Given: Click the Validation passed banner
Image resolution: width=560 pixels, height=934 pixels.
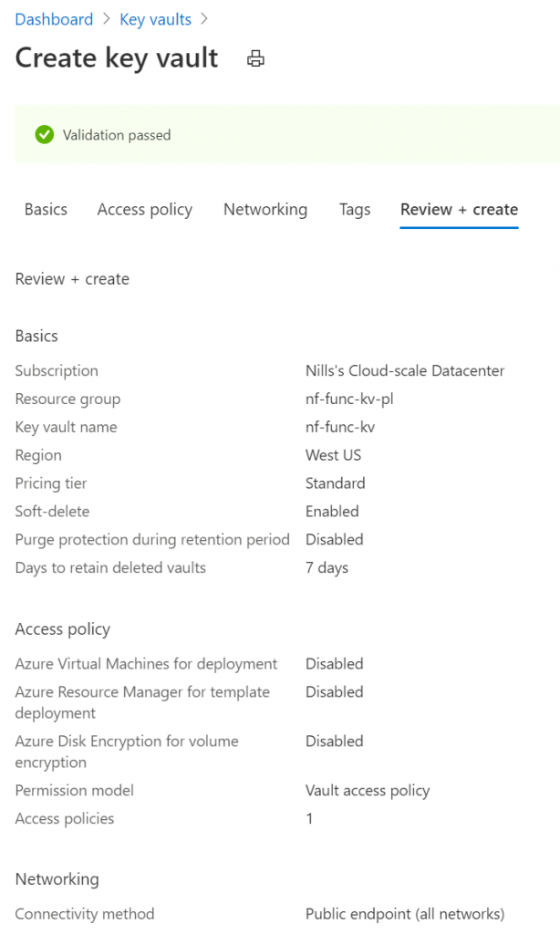Looking at the screenshot, I should pyautogui.click(x=287, y=135).
